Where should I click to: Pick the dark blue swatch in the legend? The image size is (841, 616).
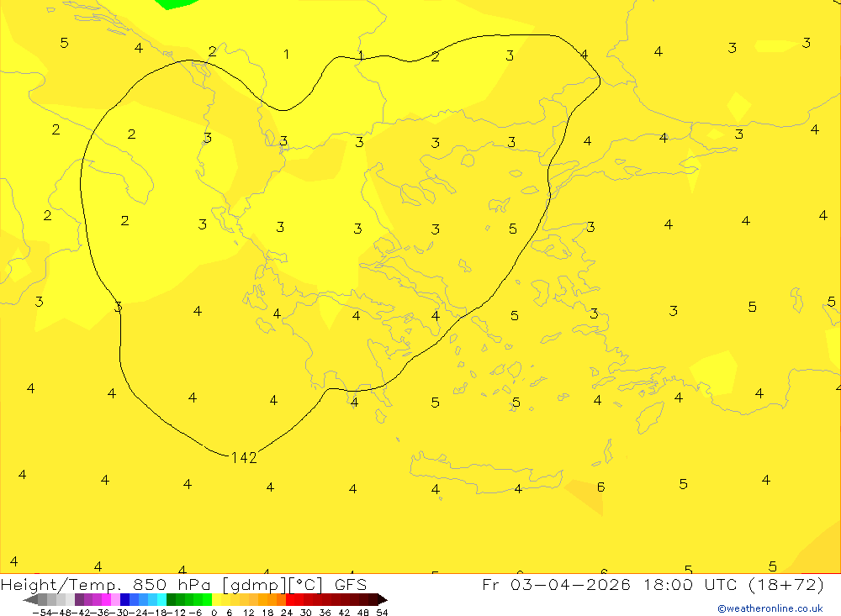pos(125,600)
